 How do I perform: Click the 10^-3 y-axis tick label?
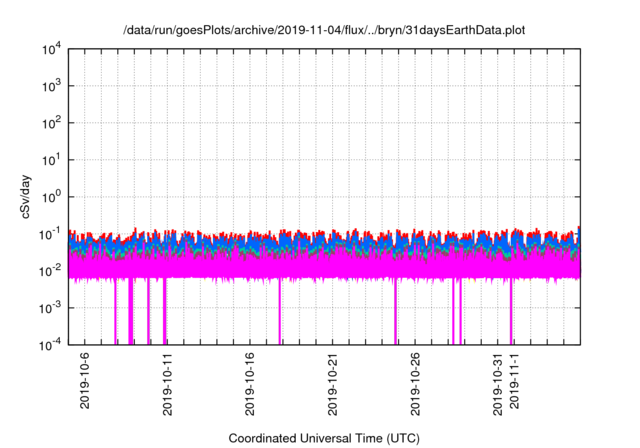[x=51, y=308]
